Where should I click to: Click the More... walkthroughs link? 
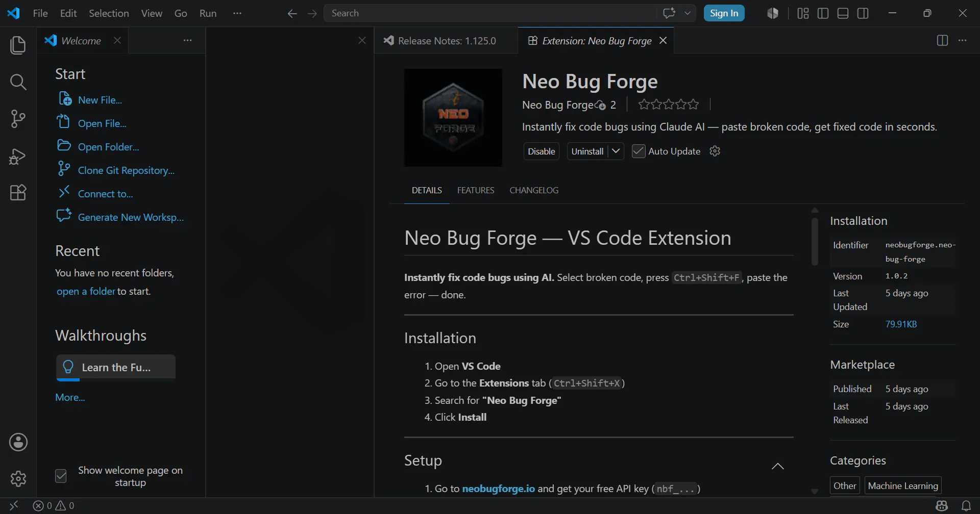click(70, 397)
